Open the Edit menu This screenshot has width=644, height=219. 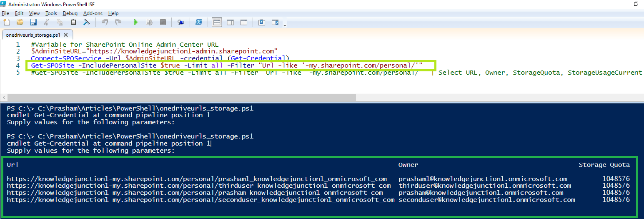19,13
